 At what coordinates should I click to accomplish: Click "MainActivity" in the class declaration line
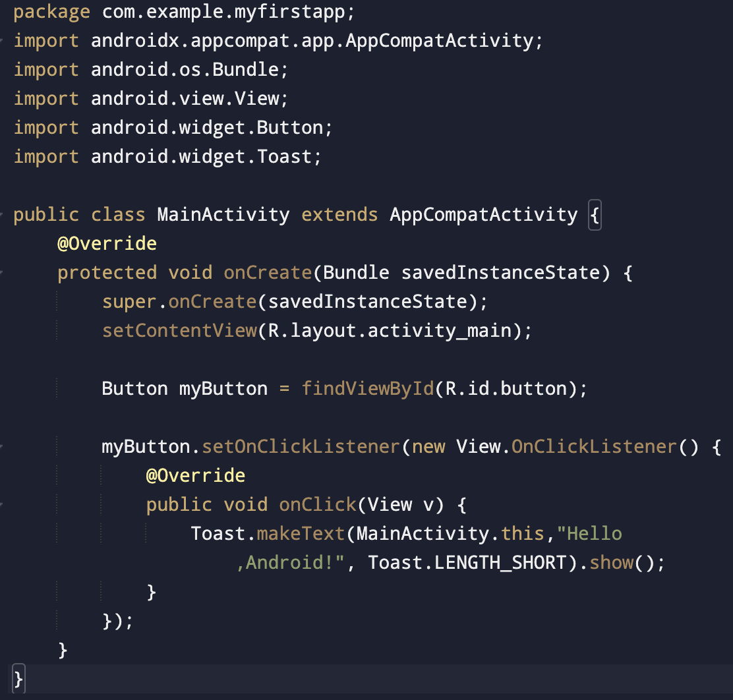223,215
